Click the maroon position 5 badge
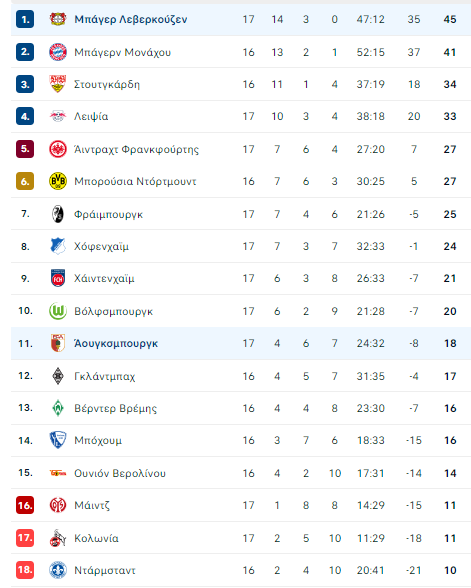The image size is (471, 588). pos(25,149)
